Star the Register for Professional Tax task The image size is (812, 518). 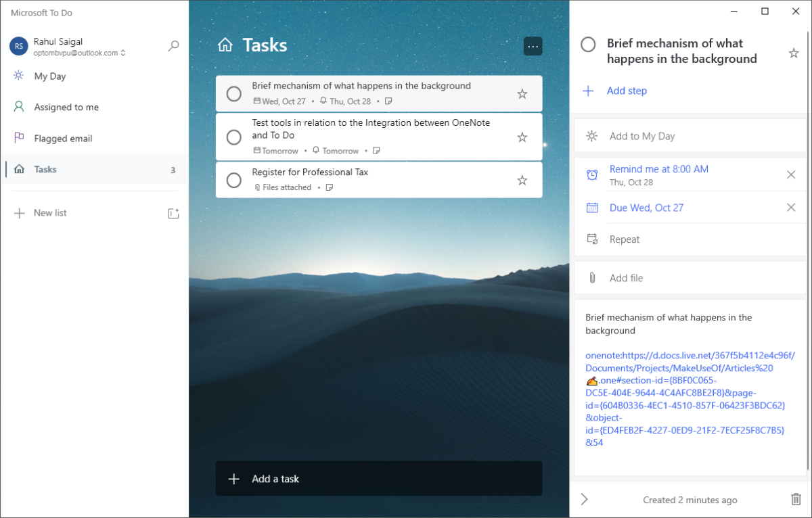pos(522,180)
